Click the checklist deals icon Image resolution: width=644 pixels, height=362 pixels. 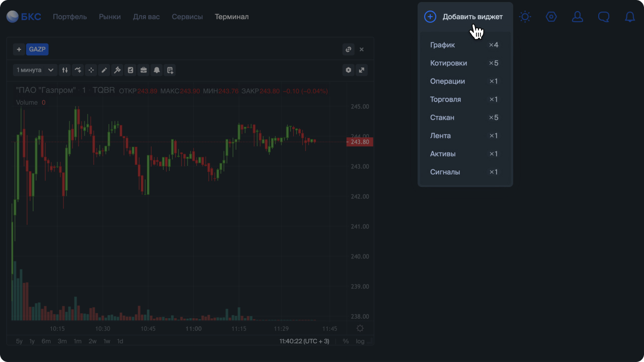click(130, 70)
